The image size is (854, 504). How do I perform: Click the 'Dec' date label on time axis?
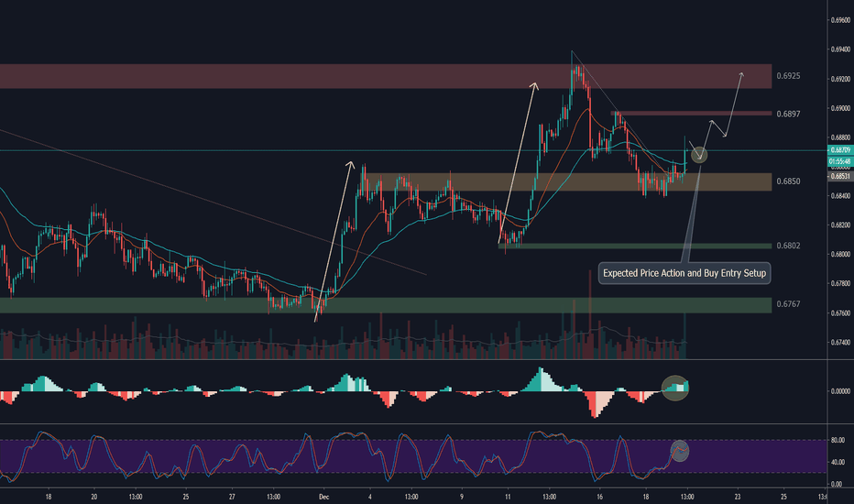(x=323, y=496)
